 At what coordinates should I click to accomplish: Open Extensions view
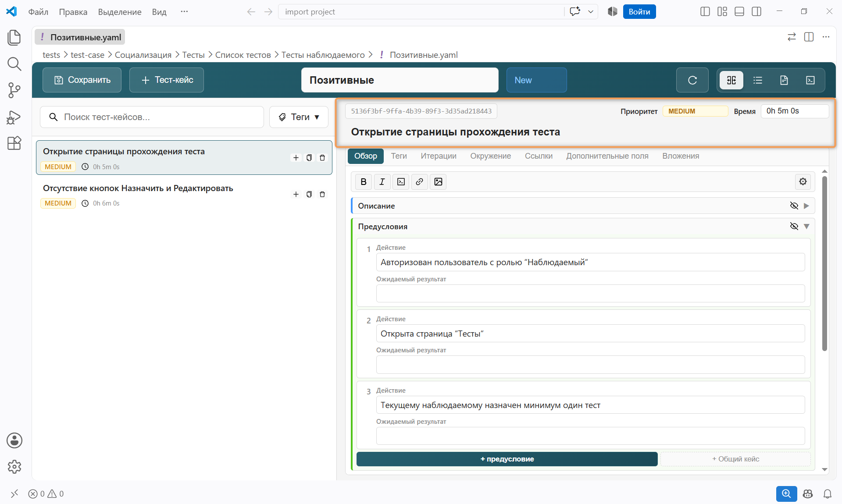pos(14,143)
